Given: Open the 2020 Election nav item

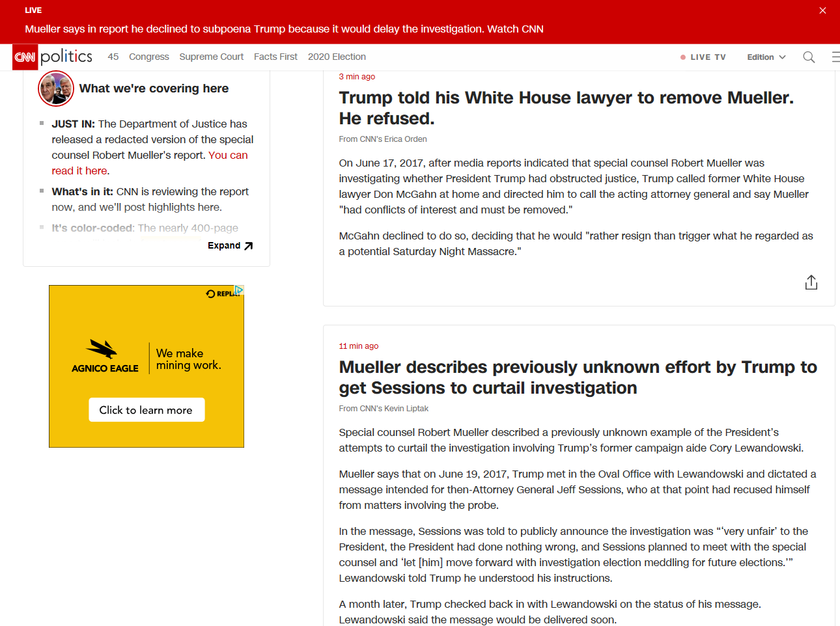Looking at the screenshot, I should pos(337,57).
